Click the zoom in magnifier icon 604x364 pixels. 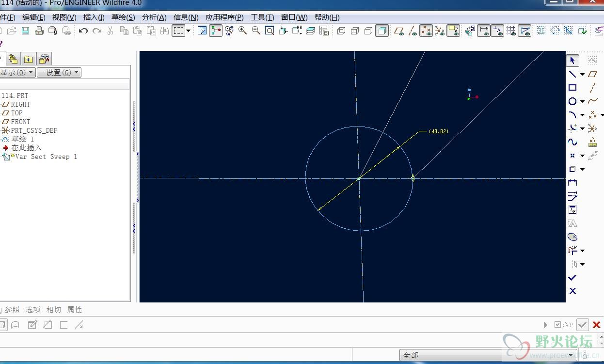point(242,31)
